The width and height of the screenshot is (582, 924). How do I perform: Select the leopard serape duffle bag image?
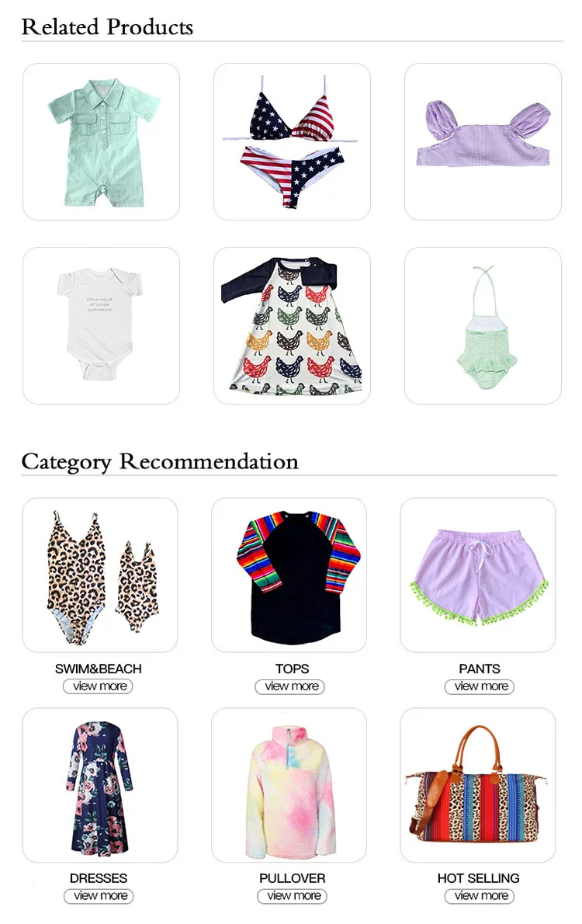[x=478, y=785]
